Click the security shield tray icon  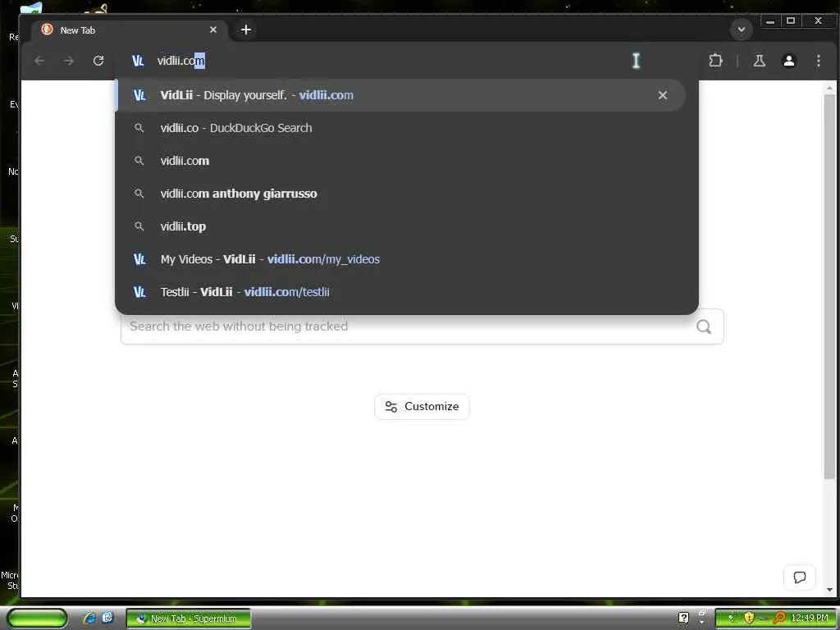tap(749, 619)
